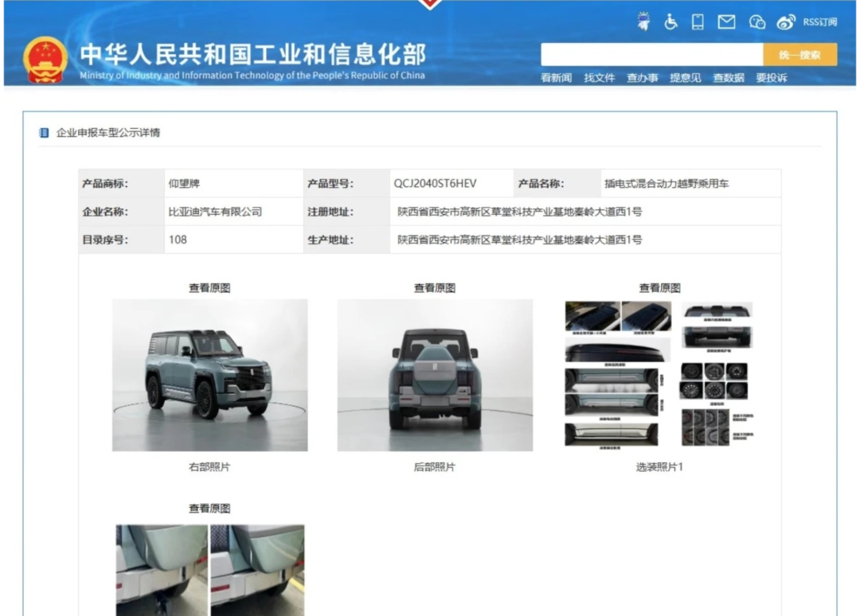Screen dimensions: 860x616
Task: Click the mascot figure icon in header
Action: pos(644,21)
